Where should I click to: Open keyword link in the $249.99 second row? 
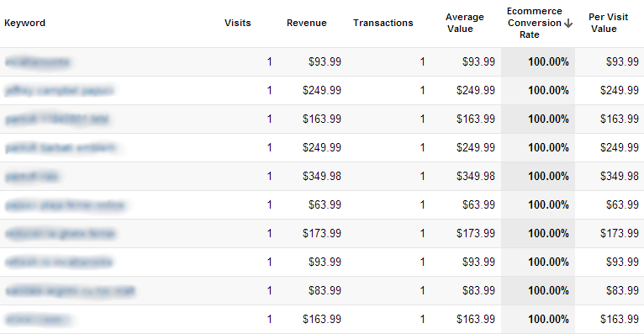point(60,90)
